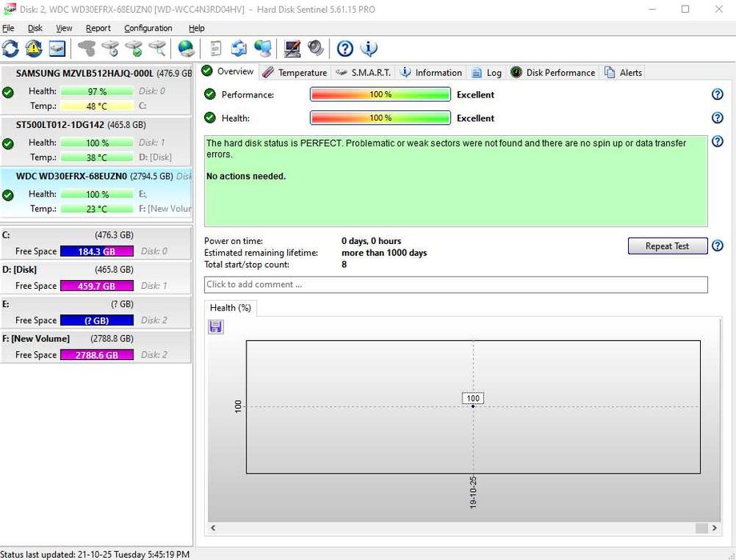Click the 'Status last updated' status bar text
736x560 pixels.
coord(95,554)
